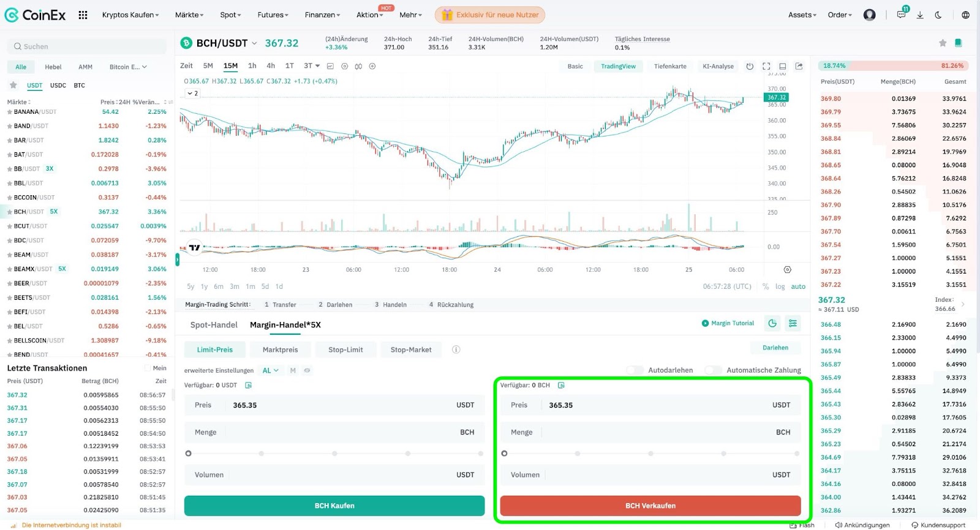Open the green guide book icon

959,43
